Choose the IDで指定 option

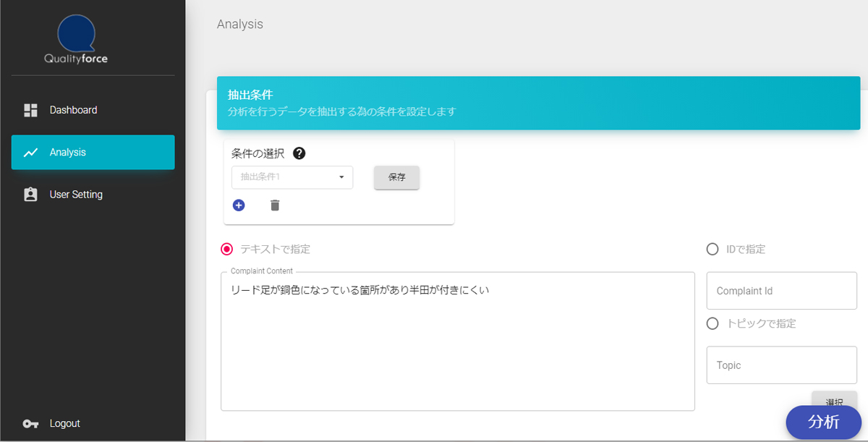[x=712, y=249]
